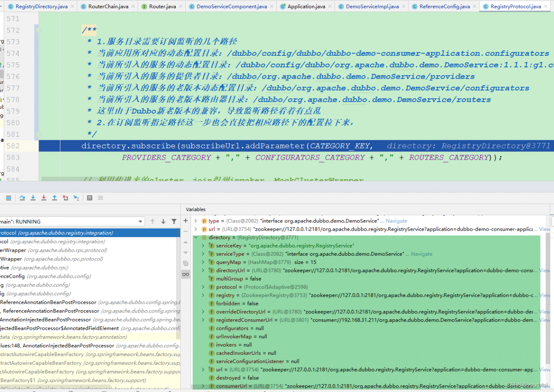
Task: Move watch down in Variables sidebar
Action: point(186,253)
